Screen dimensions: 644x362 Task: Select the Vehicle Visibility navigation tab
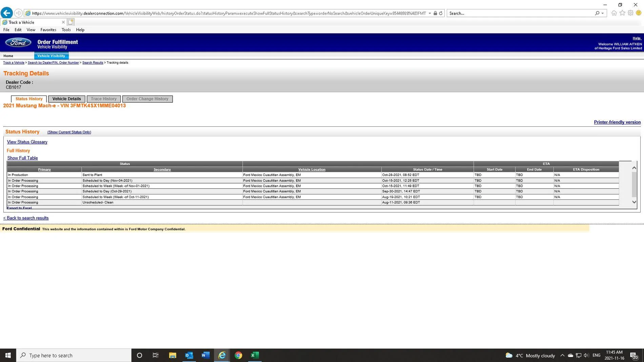(51, 56)
